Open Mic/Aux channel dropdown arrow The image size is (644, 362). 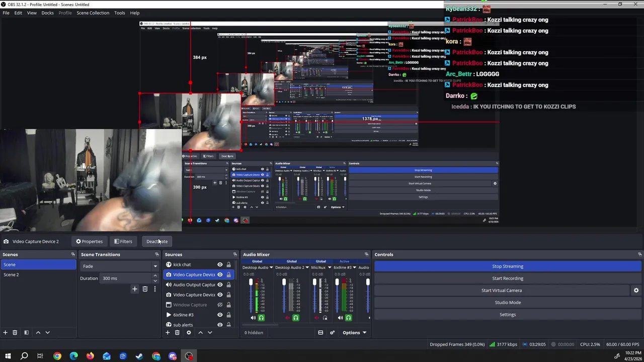click(x=330, y=267)
